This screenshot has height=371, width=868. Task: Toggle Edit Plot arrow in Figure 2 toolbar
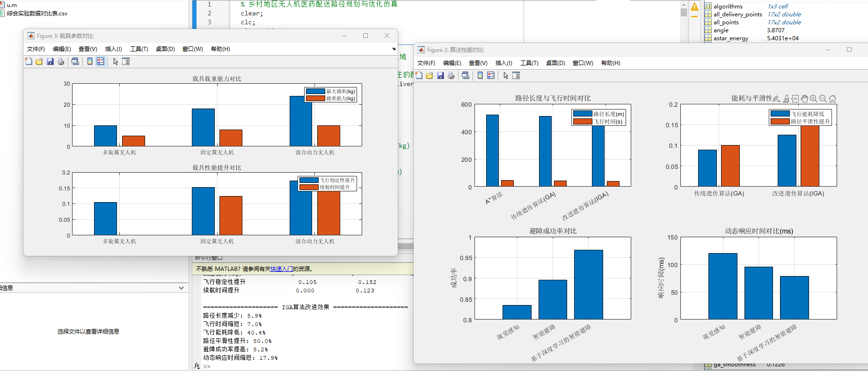click(x=506, y=75)
